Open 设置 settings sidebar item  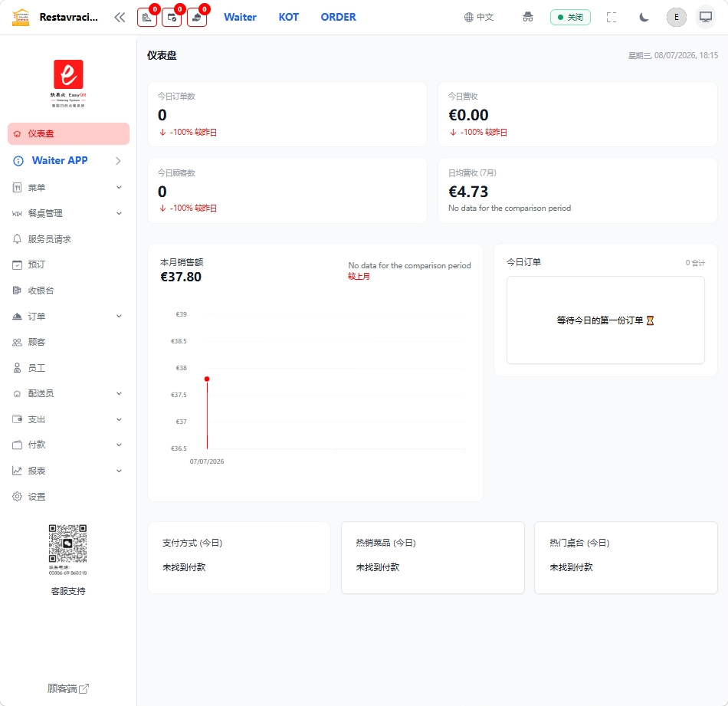(68, 497)
